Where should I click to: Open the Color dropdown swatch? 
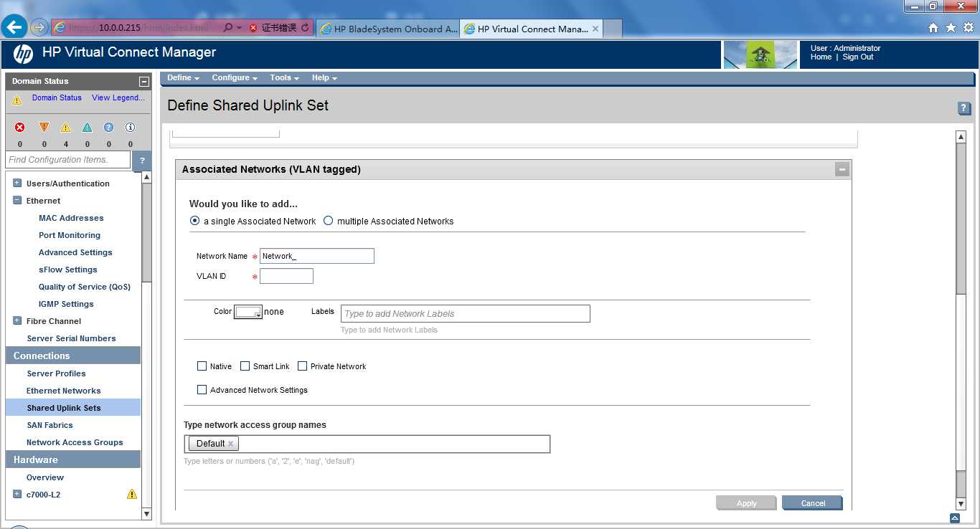[248, 312]
